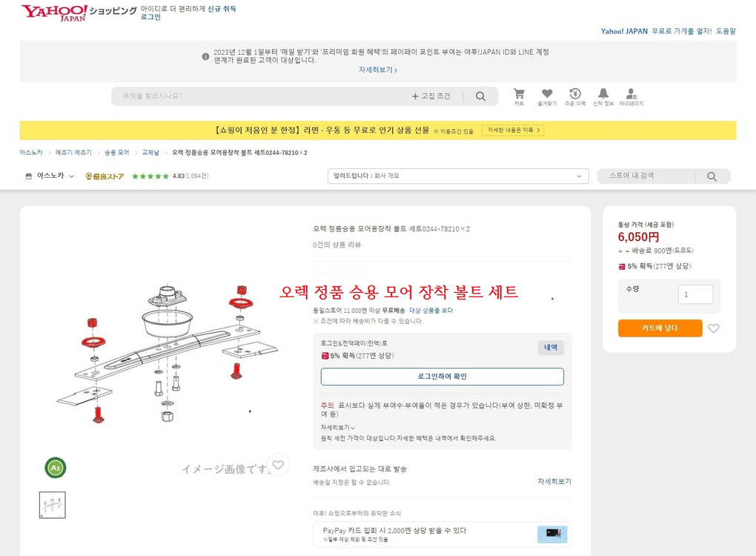The image size is (756, 556).
Task: Expand the 아스노카 store dropdown chevron
Action: click(x=71, y=176)
